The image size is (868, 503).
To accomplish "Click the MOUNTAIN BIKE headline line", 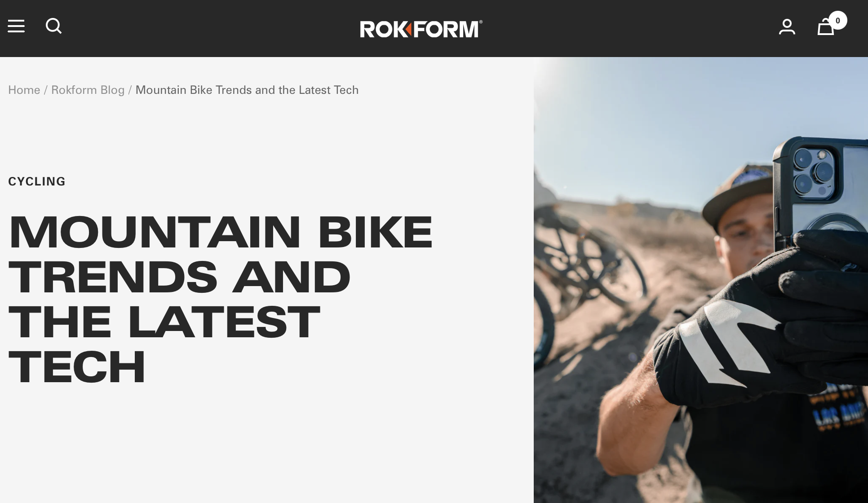I will 221,232.
